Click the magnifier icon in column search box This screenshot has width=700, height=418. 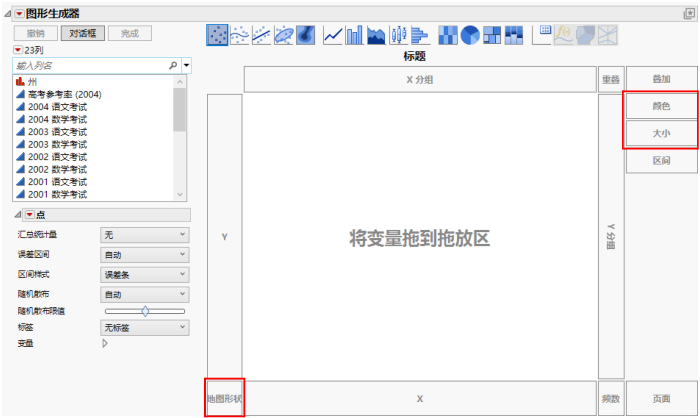click(173, 66)
